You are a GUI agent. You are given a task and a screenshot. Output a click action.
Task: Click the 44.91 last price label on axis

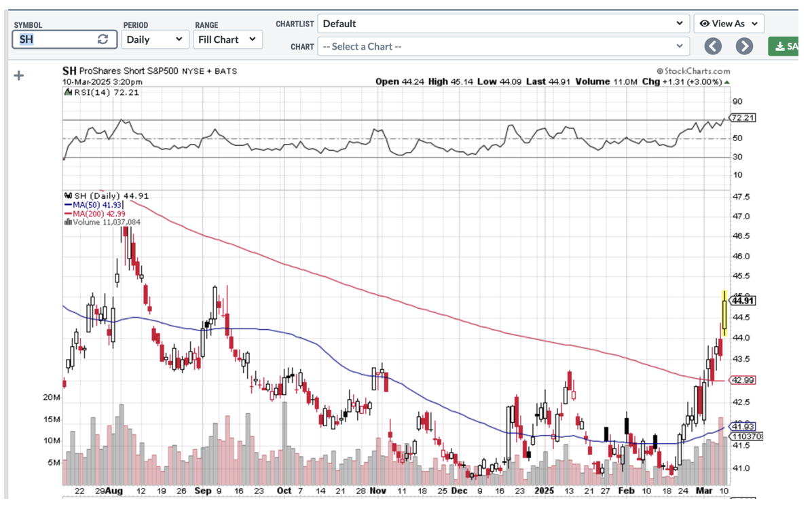click(743, 301)
